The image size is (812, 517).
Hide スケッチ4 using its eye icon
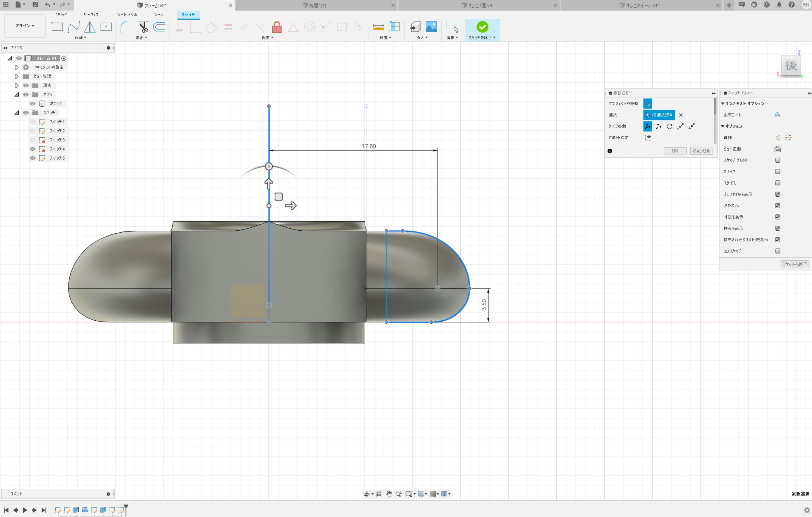click(32, 149)
